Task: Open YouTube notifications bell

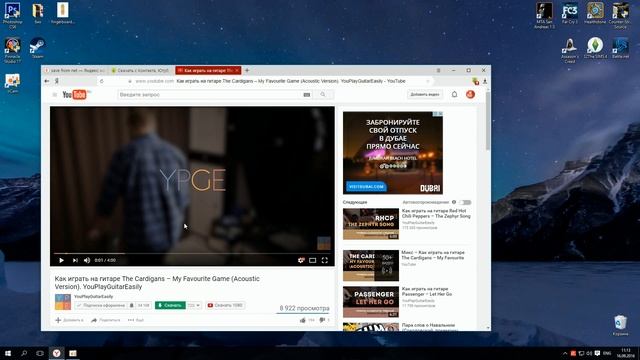Action: pos(454,94)
